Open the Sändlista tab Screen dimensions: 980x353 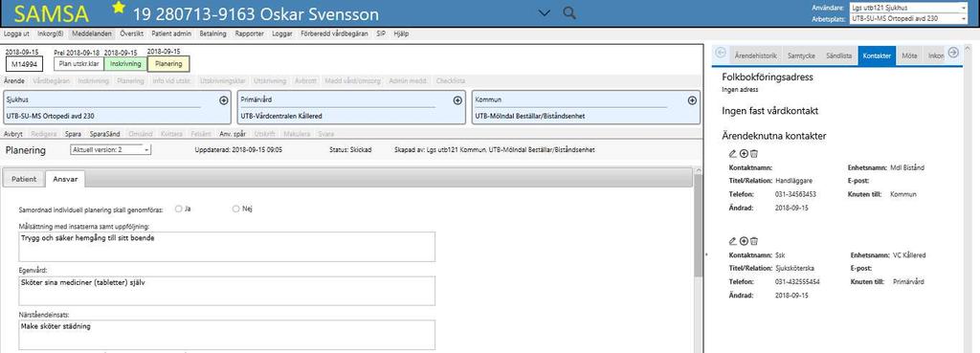click(838, 55)
